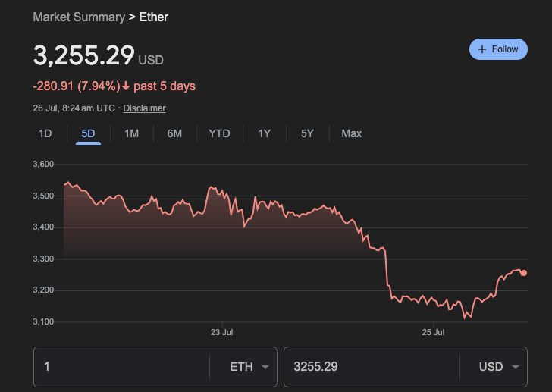This screenshot has width=552, height=392.
Task: Click the USD value field showing 3255.29
Action: click(x=372, y=367)
